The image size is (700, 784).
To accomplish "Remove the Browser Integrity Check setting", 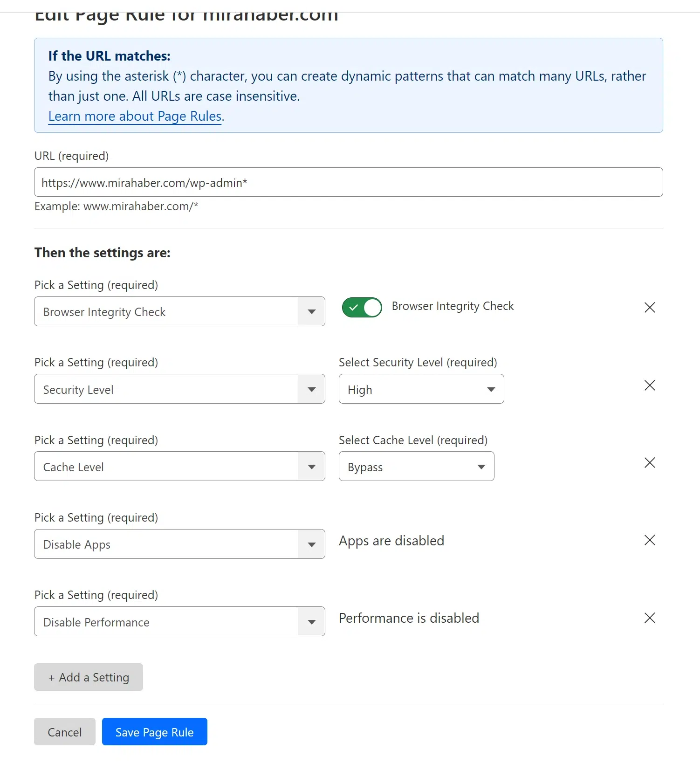I will point(650,308).
